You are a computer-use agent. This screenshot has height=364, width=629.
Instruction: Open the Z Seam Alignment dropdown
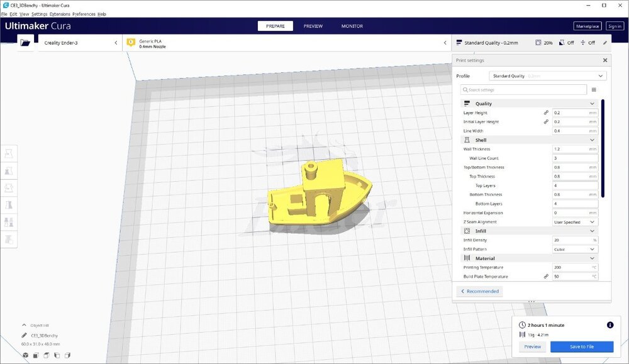click(575, 222)
